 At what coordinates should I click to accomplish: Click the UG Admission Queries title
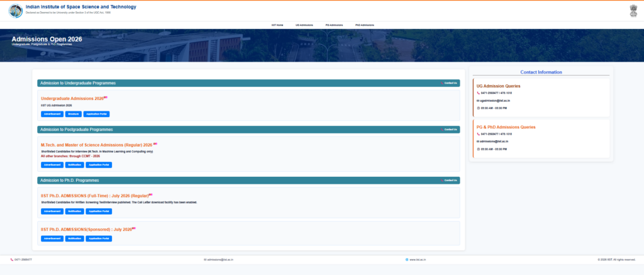[498, 86]
